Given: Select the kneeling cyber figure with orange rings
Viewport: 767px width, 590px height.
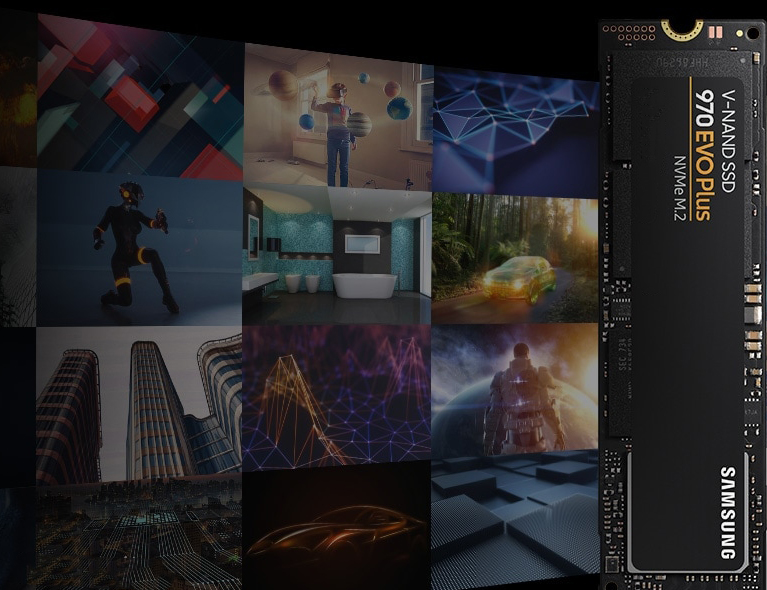Looking at the screenshot, I should [139, 248].
